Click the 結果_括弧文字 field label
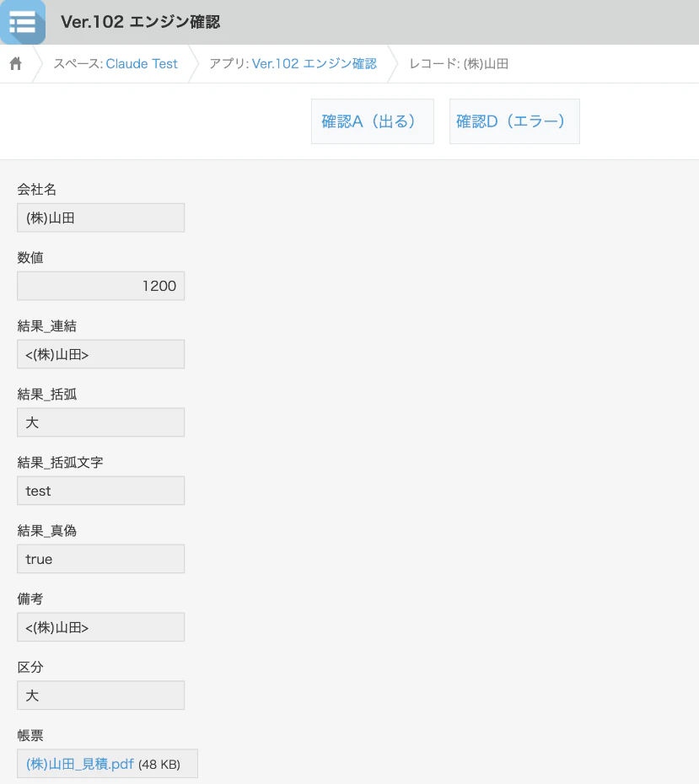 [x=60, y=463]
